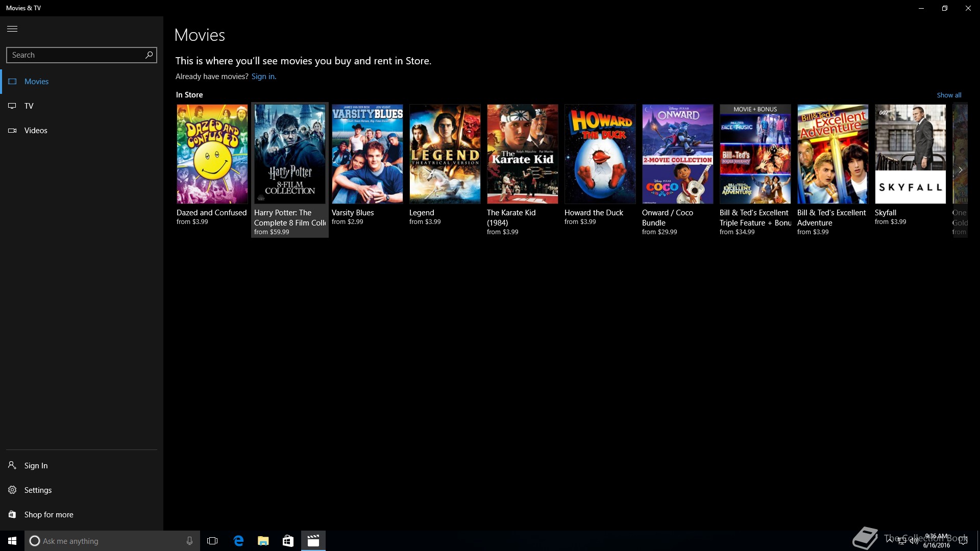Open The Karate Kid poster
980x551 pixels.
(x=523, y=154)
